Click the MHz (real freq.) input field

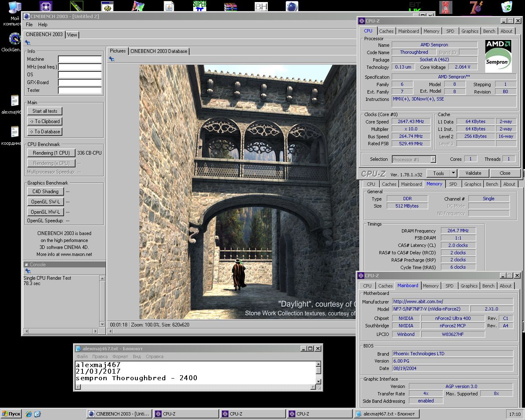click(x=80, y=67)
